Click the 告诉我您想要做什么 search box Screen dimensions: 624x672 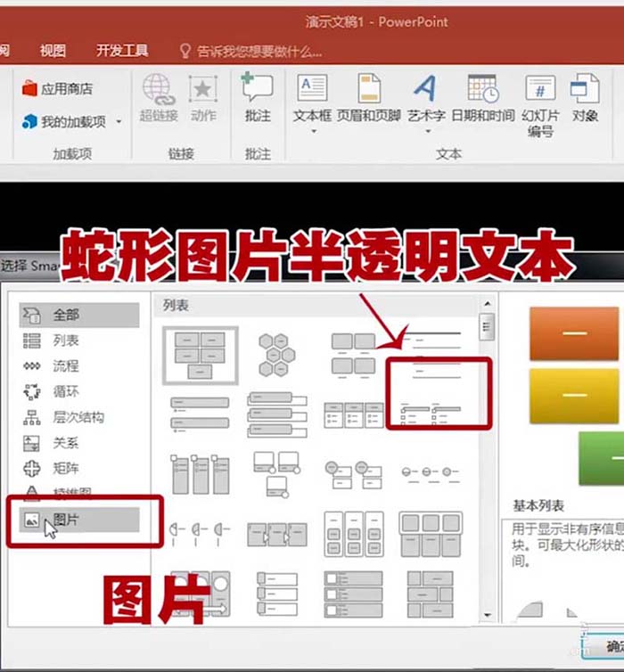[250, 52]
